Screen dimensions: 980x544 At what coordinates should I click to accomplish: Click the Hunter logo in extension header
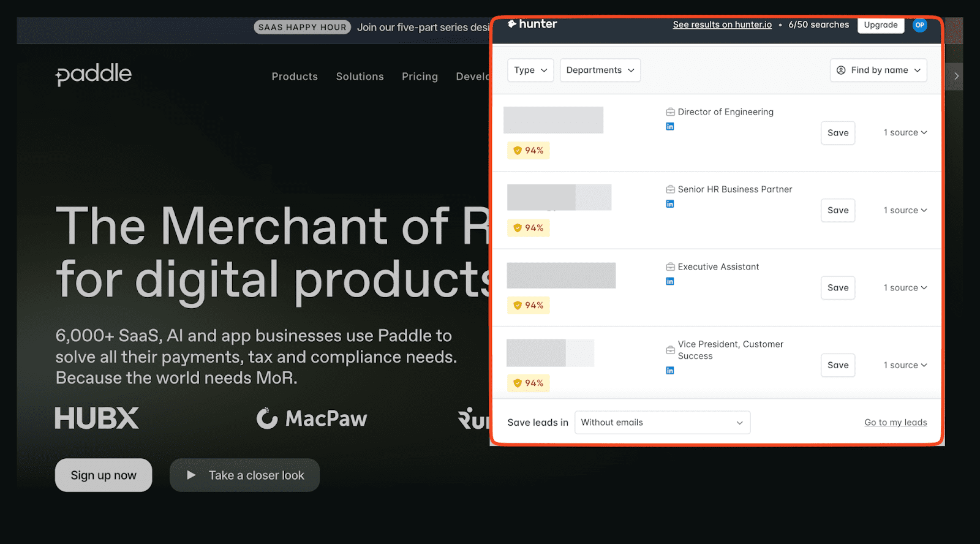[x=532, y=25]
